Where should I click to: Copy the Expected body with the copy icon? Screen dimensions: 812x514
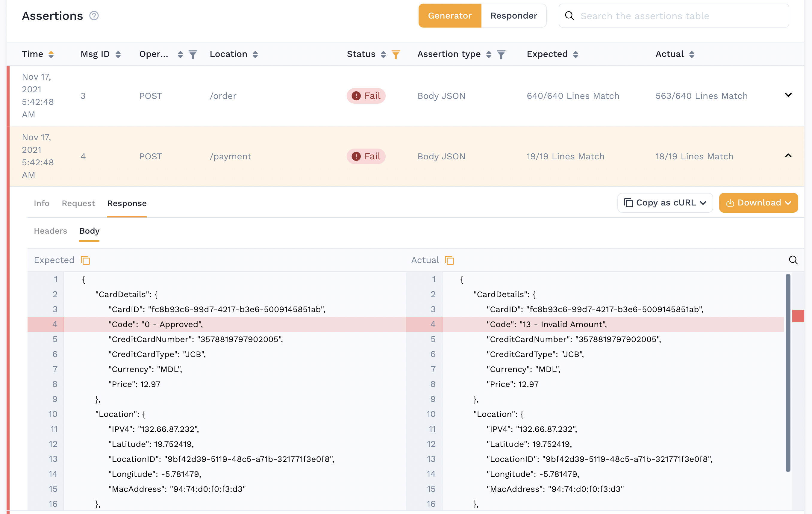tap(85, 260)
